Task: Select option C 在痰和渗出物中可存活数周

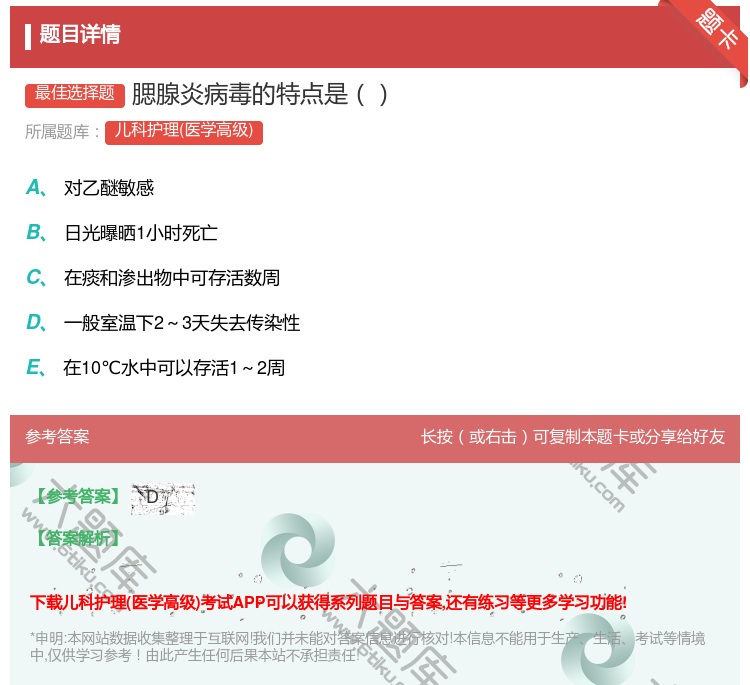Action: (x=172, y=278)
